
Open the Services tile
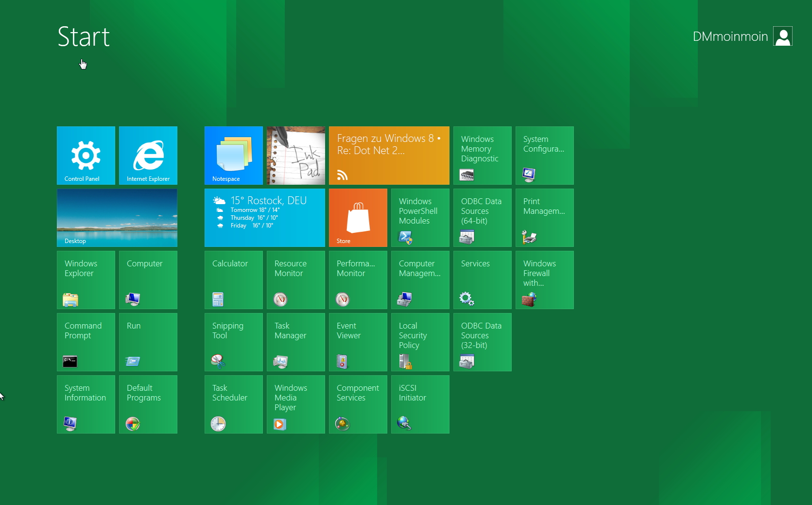click(x=483, y=280)
